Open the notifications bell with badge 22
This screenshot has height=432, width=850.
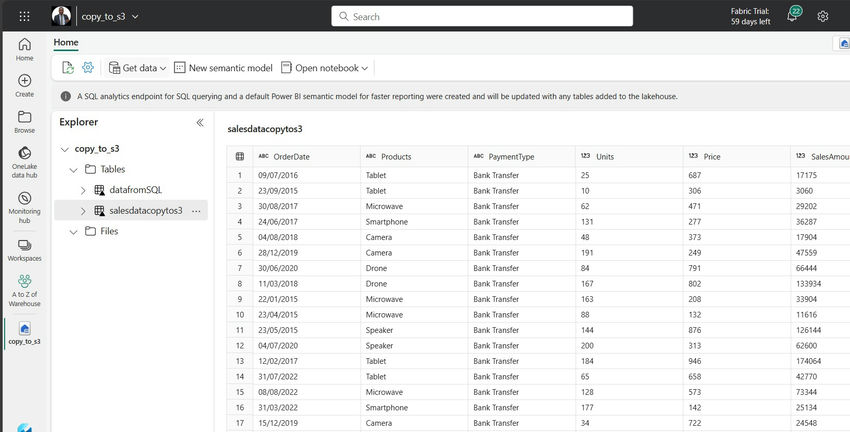[x=793, y=15]
